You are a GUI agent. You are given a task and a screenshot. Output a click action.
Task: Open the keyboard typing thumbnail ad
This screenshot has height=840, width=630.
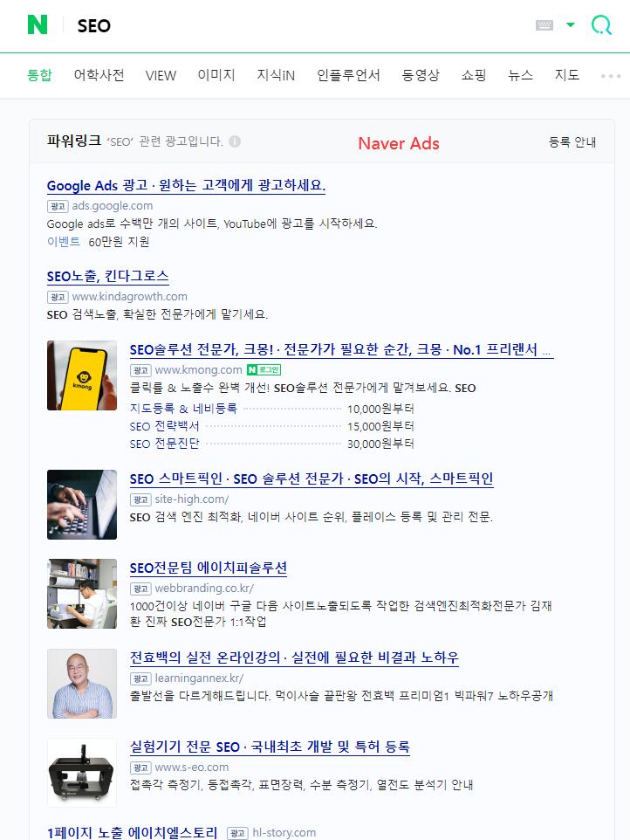click(x=82, y=505)
